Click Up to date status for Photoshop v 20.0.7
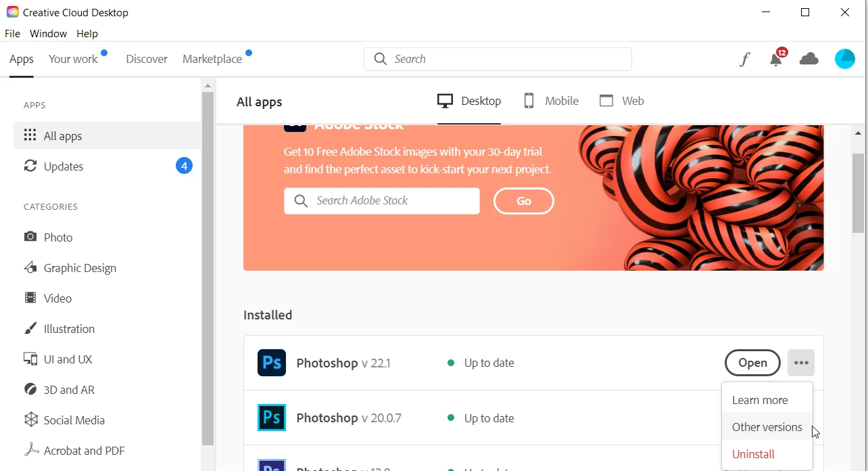Viewport: 868px width, 471px height. point(489,418)
